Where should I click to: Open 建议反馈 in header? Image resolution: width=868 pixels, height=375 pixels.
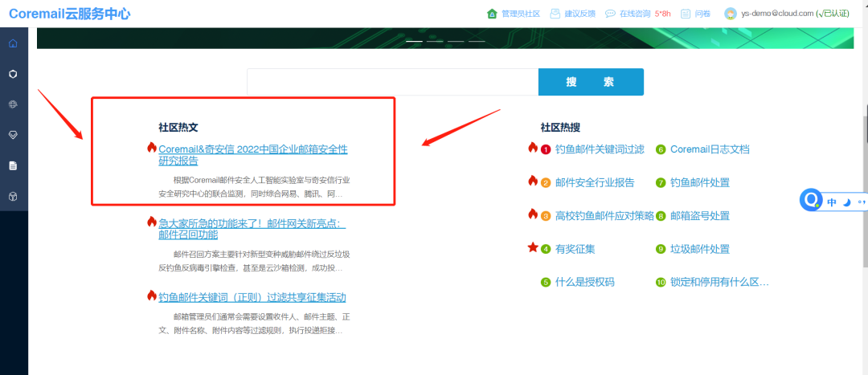(x=579, y=14)
